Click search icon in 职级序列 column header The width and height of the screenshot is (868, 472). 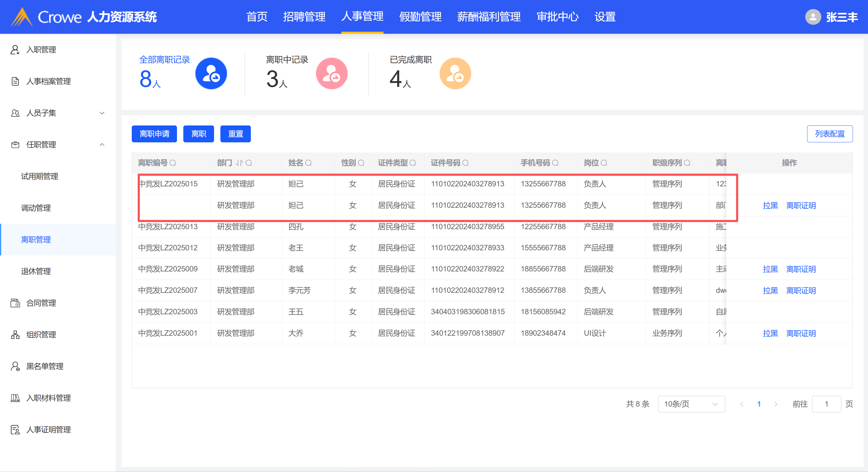click(687, 163)
